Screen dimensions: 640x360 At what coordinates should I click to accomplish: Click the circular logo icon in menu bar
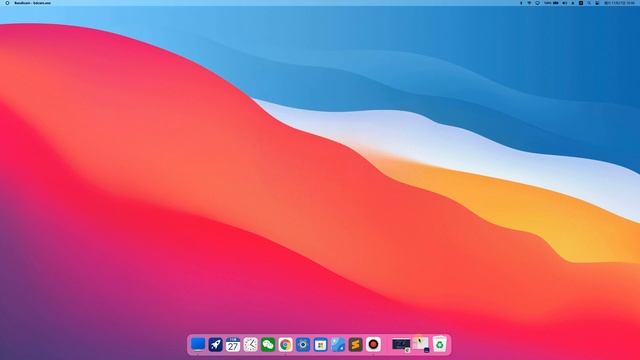point(7,3)
